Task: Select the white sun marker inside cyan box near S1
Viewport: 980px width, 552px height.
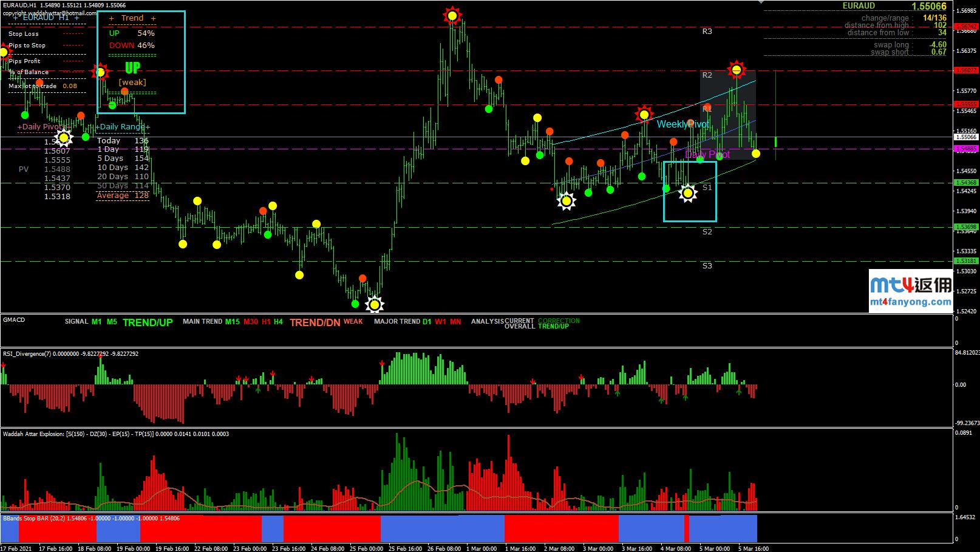Action: (x=687, y=193)
